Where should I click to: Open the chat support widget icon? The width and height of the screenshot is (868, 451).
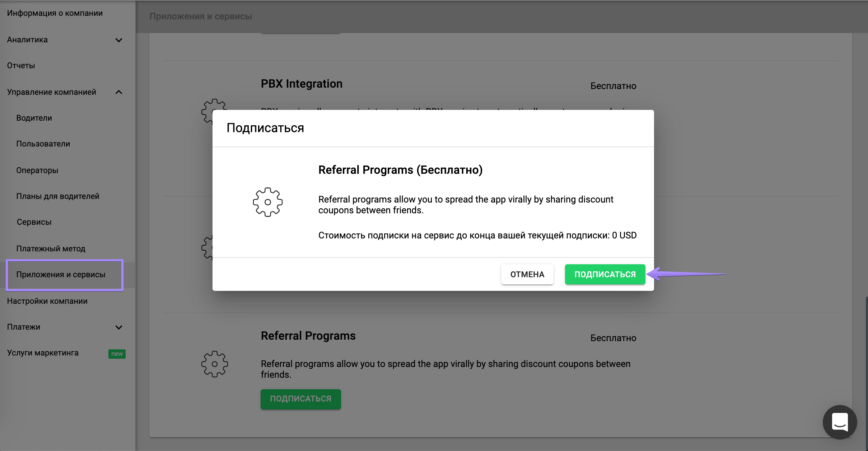point(840,422)
